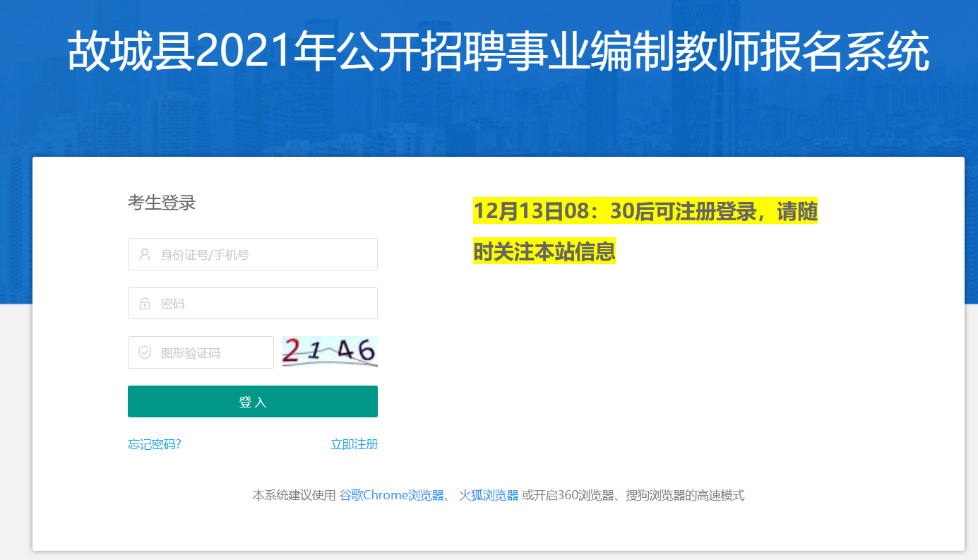The height and width of the screenshot is (560, 978).
Task: Open the 火狐浏览器 link
Action: click(x=489, y=495)
